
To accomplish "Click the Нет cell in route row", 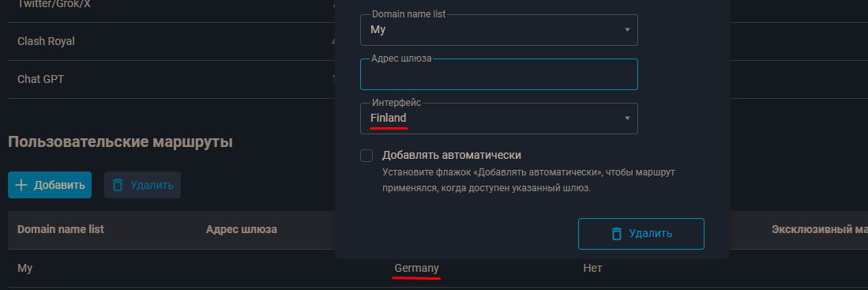I will coord(592,269).
